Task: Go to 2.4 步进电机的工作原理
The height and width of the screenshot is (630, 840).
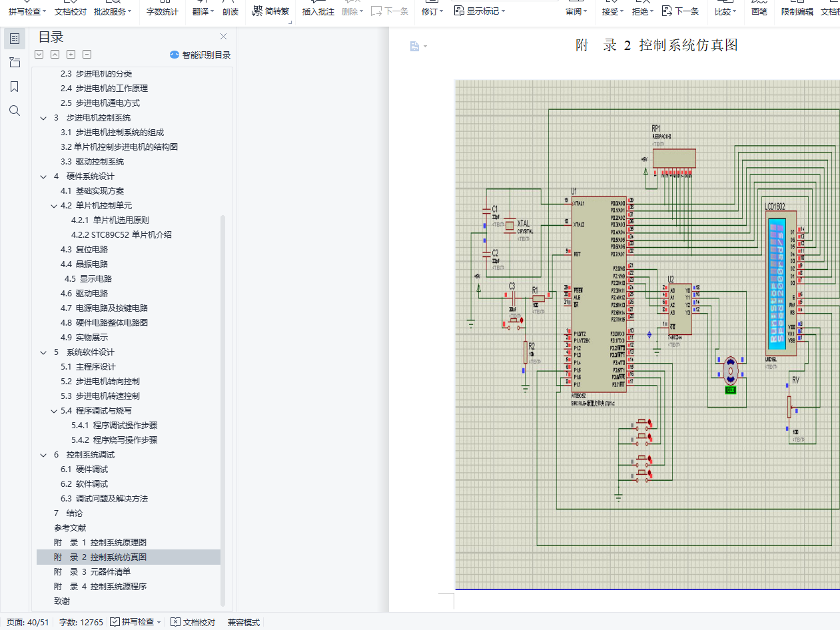Action: 104,89
